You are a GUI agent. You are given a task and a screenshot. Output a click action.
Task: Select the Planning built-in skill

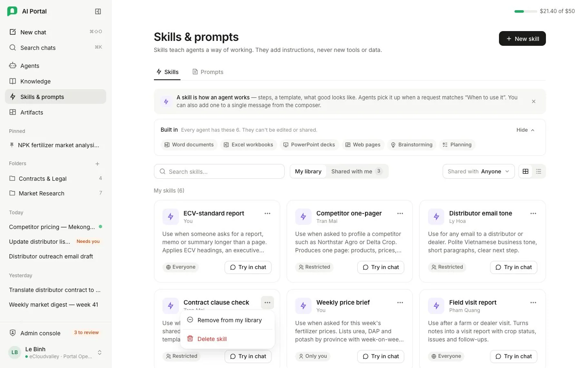(457, 145)
